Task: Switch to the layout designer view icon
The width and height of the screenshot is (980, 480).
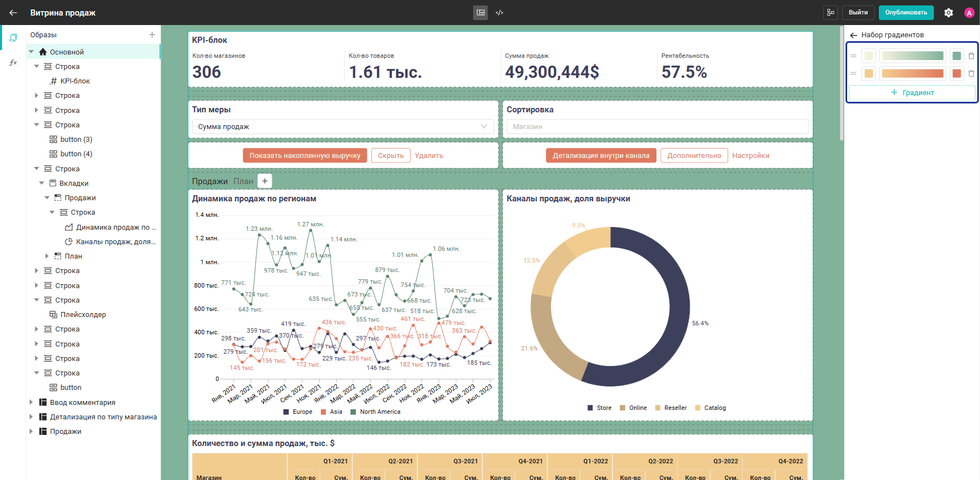Action: 480,12
